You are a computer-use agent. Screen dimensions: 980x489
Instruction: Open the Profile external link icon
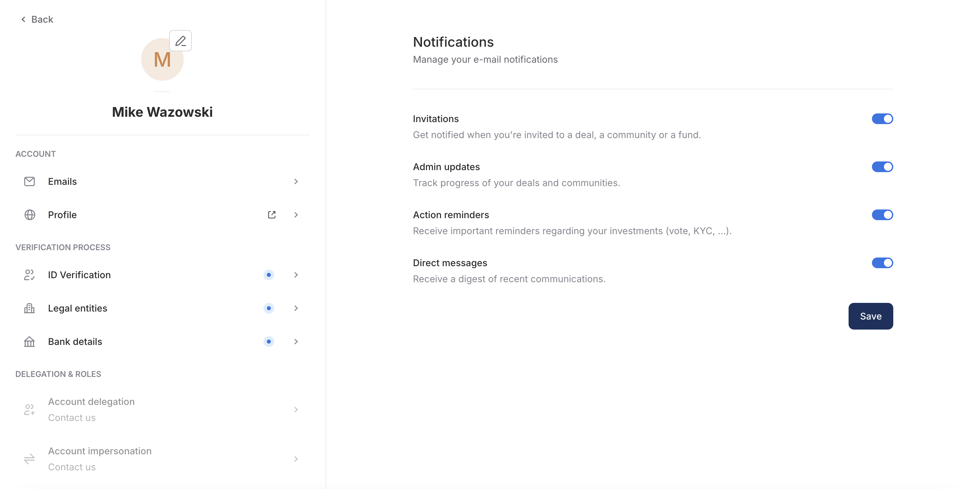[272, 215]
